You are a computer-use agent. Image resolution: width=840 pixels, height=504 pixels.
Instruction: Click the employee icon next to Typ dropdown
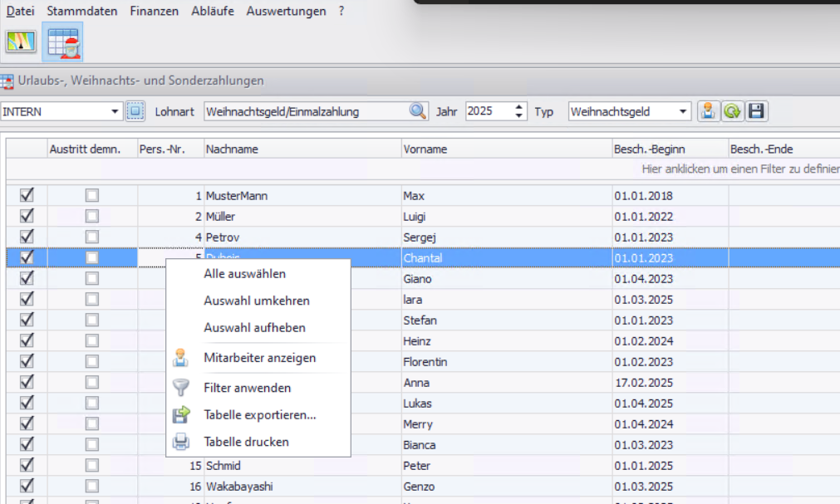[708, 111]
